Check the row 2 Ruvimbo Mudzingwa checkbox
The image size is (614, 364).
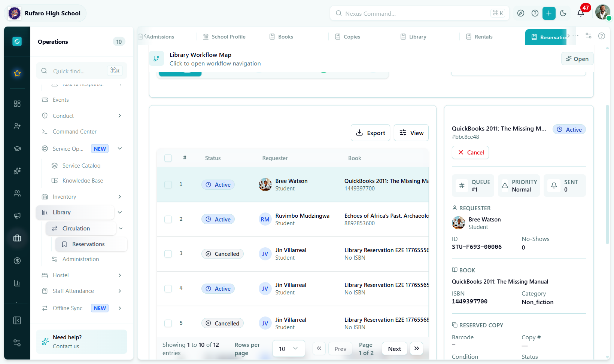[168, 219]
